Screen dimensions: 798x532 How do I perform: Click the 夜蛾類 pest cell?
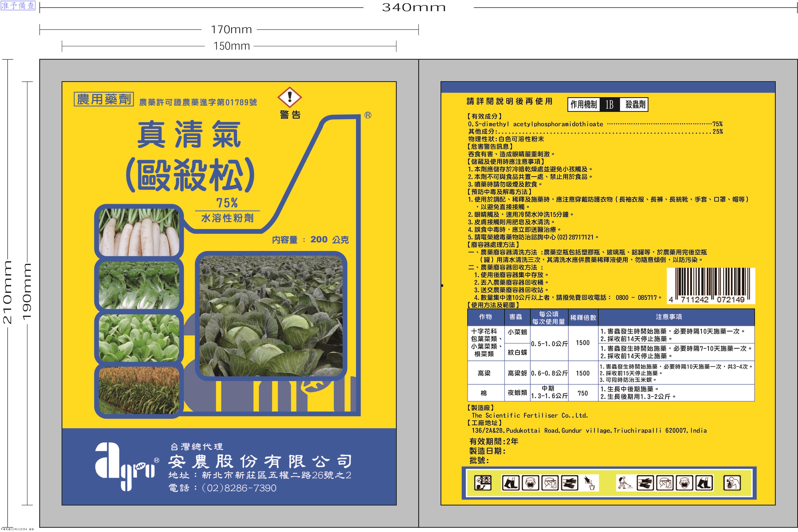click(x=517, y=393)
